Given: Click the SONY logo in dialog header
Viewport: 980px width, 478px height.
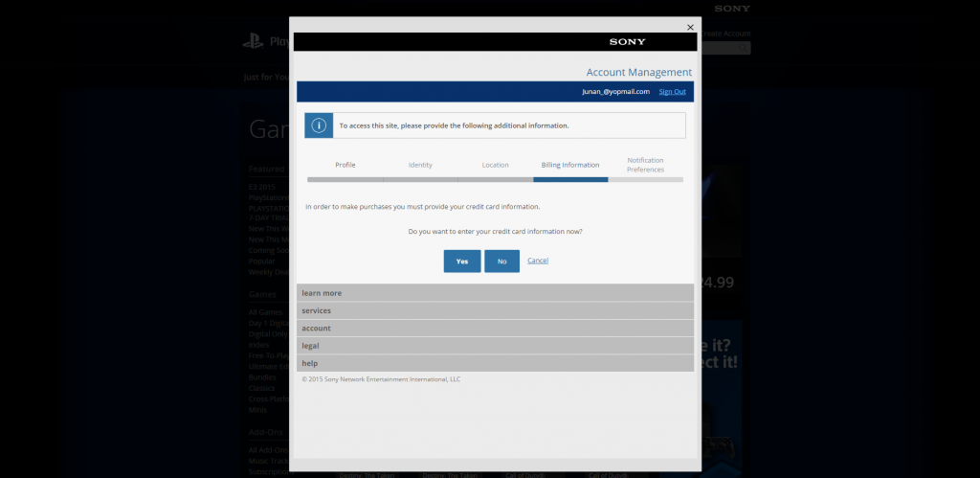Looking at the screenshot, I should 628,42.
